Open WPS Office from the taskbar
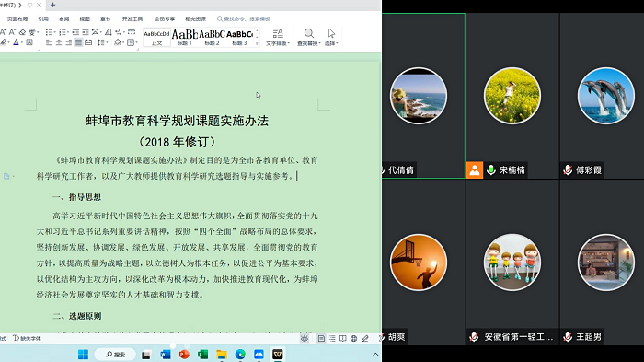 tap(278, 355)
